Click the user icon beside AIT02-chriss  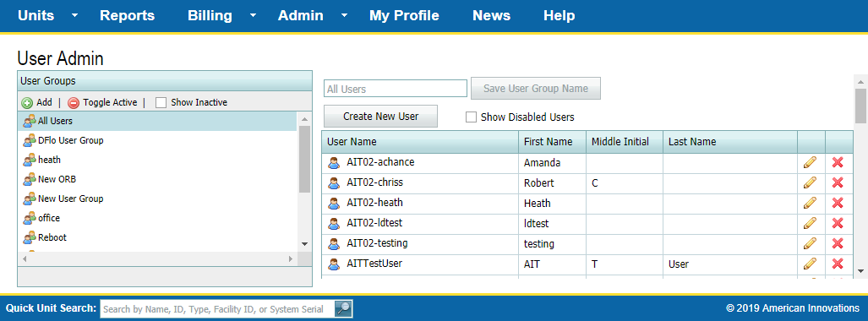(x=334, y=183)
